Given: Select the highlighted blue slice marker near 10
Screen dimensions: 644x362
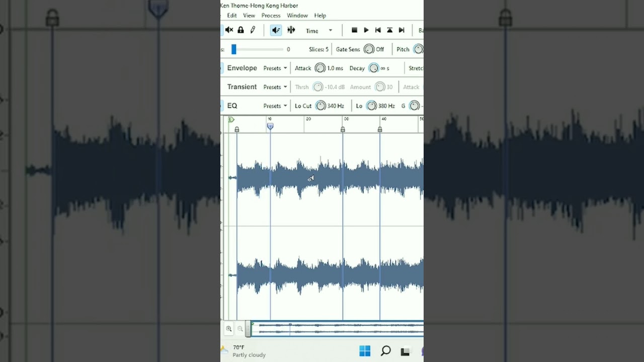Looking at the screenshot, I should point(270,126).
